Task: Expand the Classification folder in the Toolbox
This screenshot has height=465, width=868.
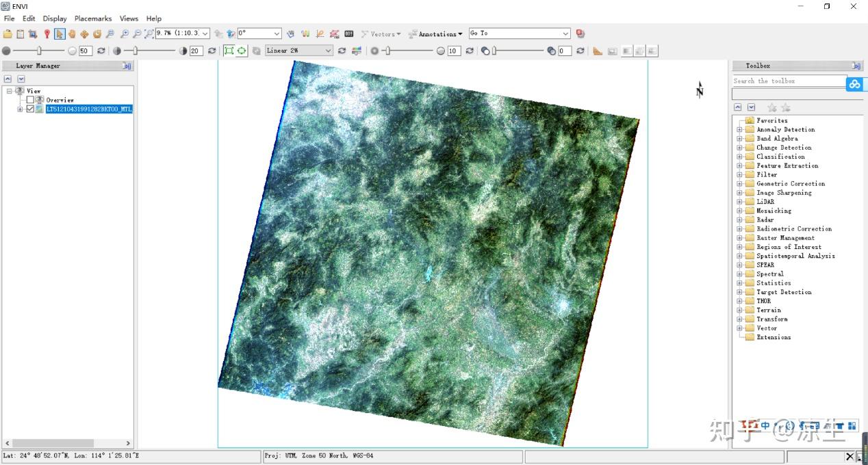Action: coord(740,156)
